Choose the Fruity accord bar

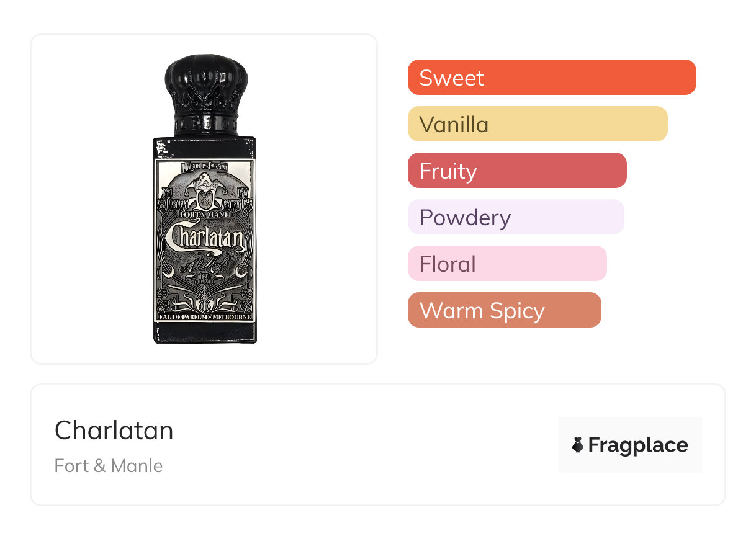tap(517, 171)
